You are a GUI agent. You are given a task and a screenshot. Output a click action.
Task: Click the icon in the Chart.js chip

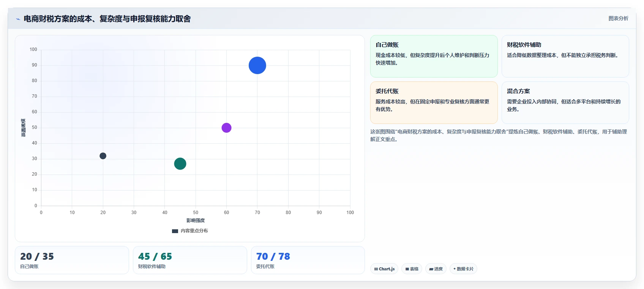click(376, 269)
